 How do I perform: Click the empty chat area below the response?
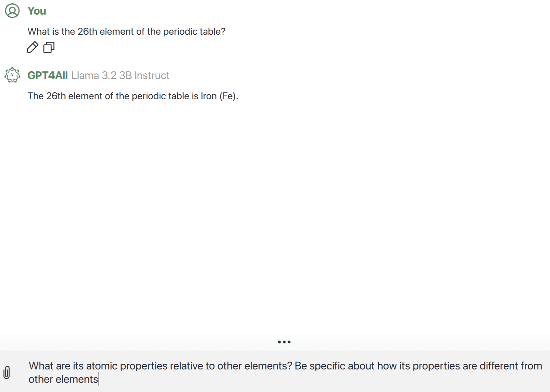click(x=274, y=213)
